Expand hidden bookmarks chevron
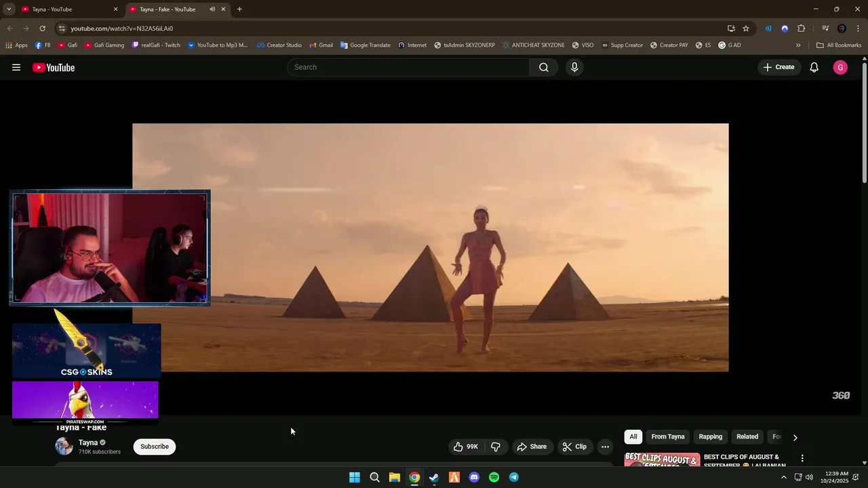The width and height of the screenshot is (868, 488). 798,45
